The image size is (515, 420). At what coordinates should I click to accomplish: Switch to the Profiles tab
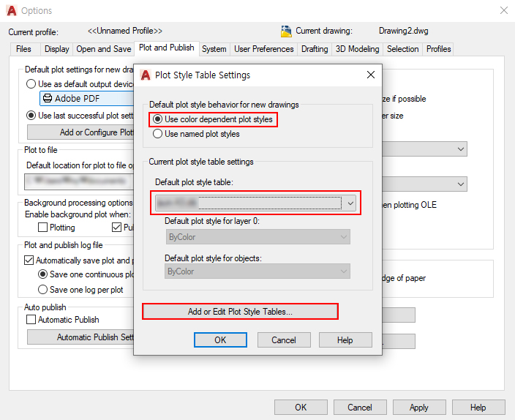coord(438,49)
